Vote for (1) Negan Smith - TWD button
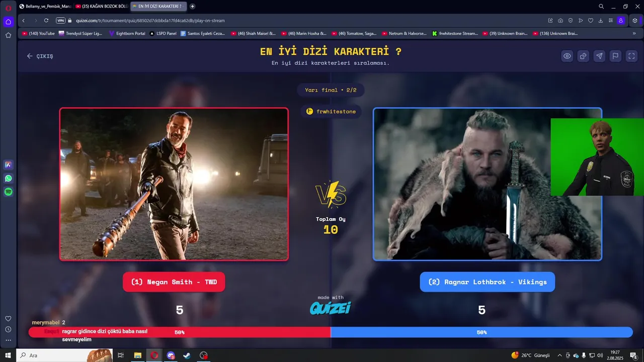Viewport: 644px width, 362px height. pos(174,282)
